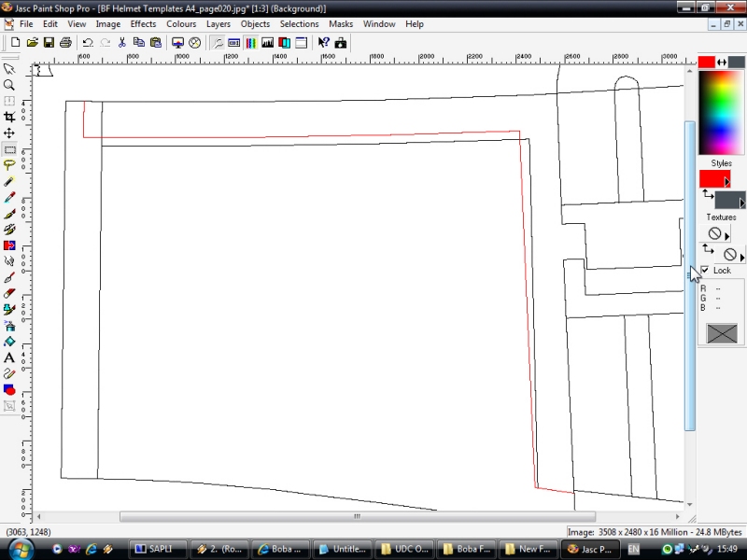Open the Colours menu
Viewport: 747px width, 560px height.
[x=181, y=24]
